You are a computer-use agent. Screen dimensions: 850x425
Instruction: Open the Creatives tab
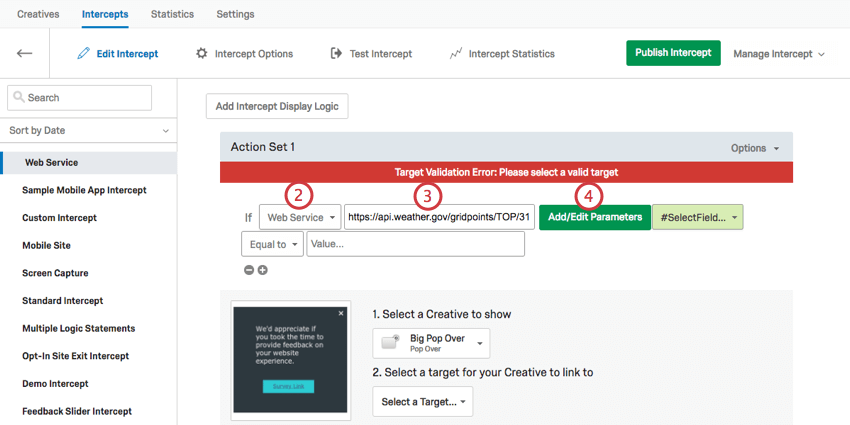(38, 14)
